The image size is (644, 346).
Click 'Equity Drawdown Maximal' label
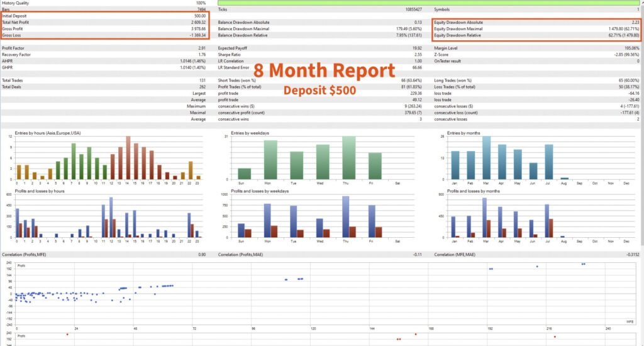click(458, 29)
